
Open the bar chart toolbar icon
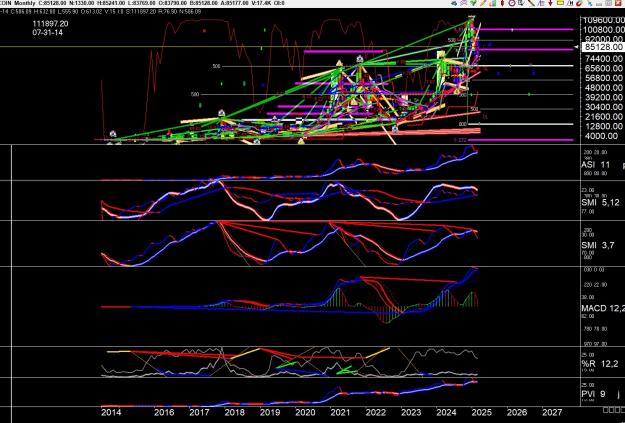point(493,3)
